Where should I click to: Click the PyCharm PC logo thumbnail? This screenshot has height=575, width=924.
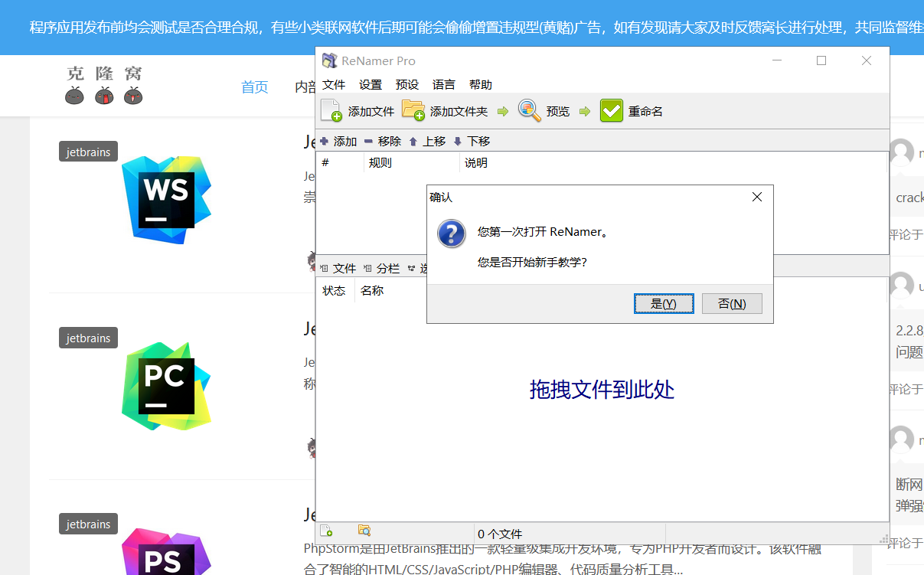(x=166, y=386)
